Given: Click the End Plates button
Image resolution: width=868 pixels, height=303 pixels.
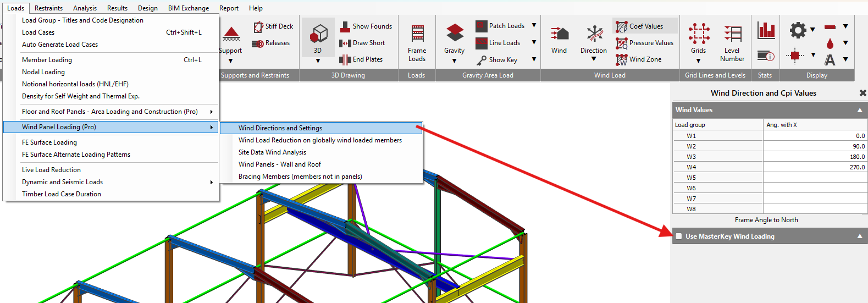Looking at the screenshot, I should coord(361,59).
